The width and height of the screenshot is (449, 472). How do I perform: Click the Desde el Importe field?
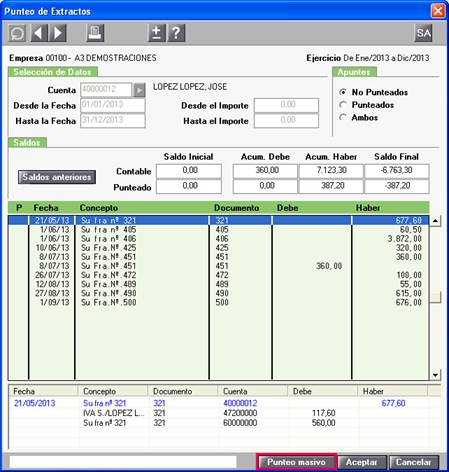click(286, 105)
